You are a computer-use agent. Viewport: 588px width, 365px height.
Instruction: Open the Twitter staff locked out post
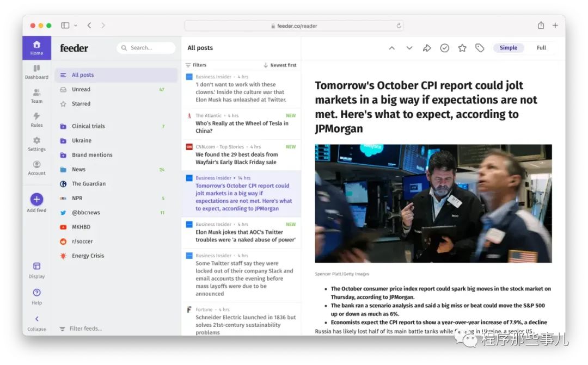coord(241,275)
